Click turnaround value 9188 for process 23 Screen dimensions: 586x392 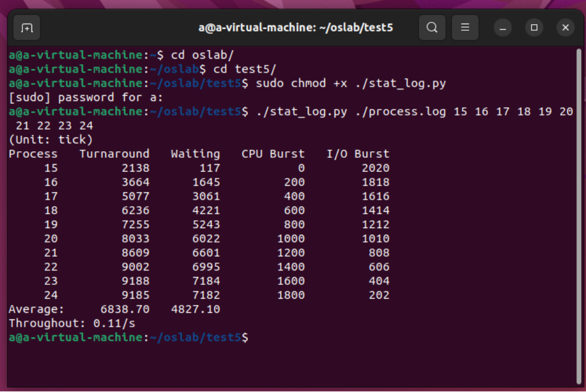coord(135,281)
